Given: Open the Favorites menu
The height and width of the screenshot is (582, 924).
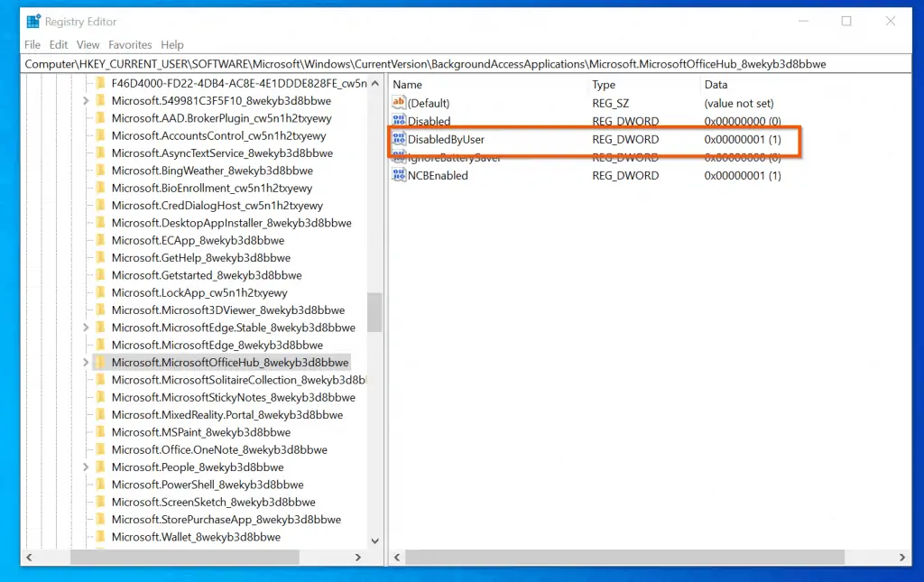Looking at the screenshot, I should click(x=129, y=44).
